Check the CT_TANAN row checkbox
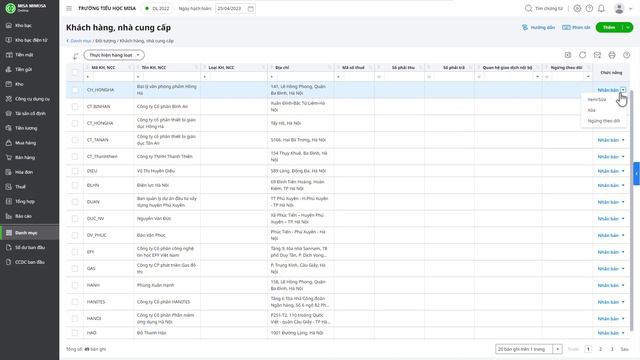Viewport: 640px width, 360px height. pyautogui.click(x=75, y=140)
